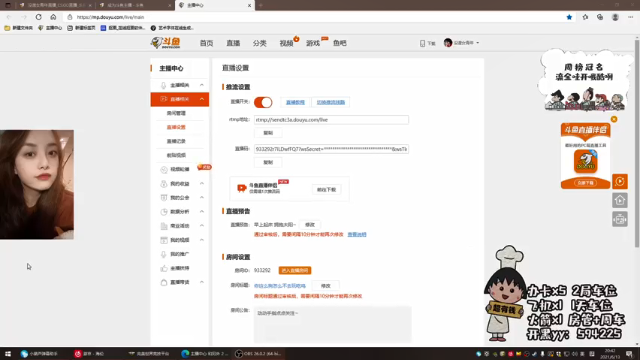The height and width of the screenshot is (360, 640).
Task: Click the video box icon for 我的视频
Action: point(164,240)
